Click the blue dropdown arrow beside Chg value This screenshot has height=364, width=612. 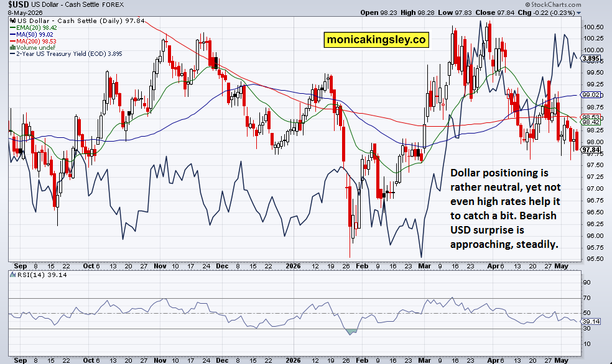click(x=578, y=13)
